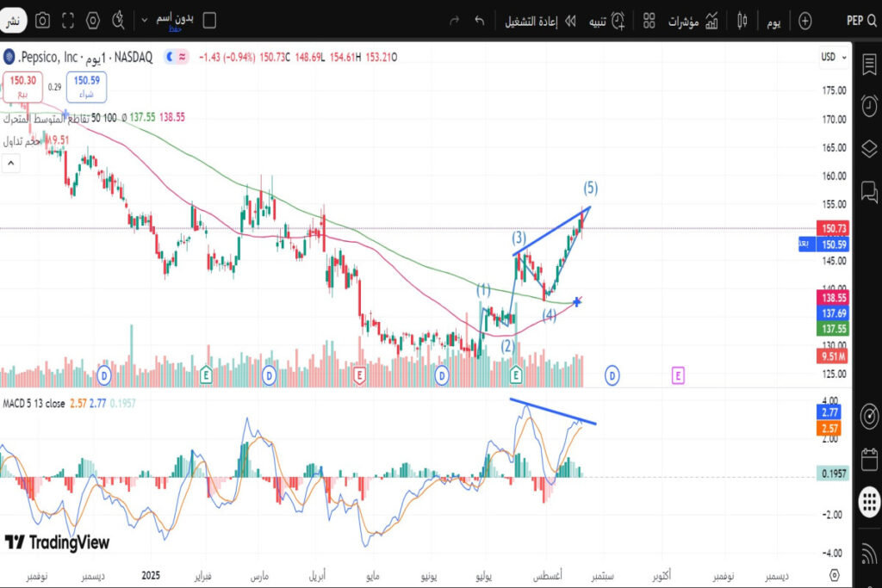Open the dial-pad apps sidebar icon
The width and height of the screenshot is (882, 588).
pos(869,501)
